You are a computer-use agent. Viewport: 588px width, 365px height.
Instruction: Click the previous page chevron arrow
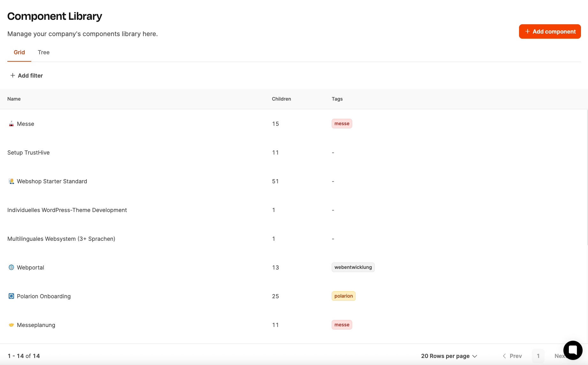tap(504, 356)
